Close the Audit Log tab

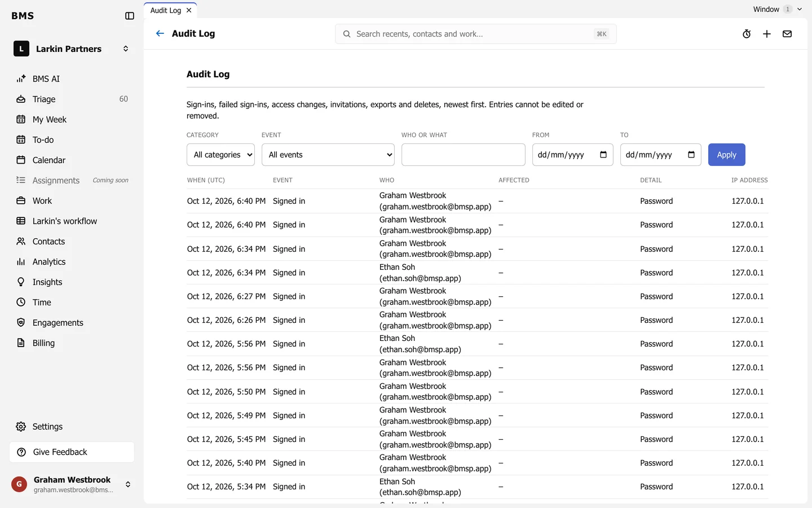[189, 10]
